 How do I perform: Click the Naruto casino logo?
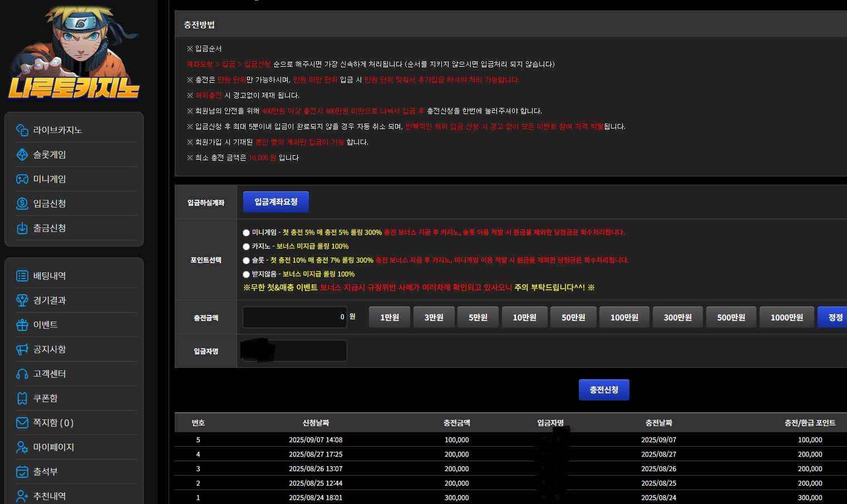74,53
